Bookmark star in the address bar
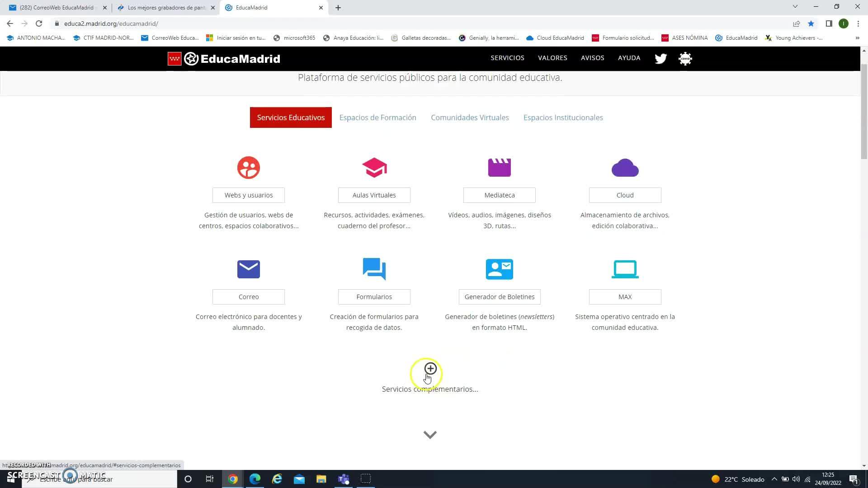868x488 pixels. [x=811, y=23]
